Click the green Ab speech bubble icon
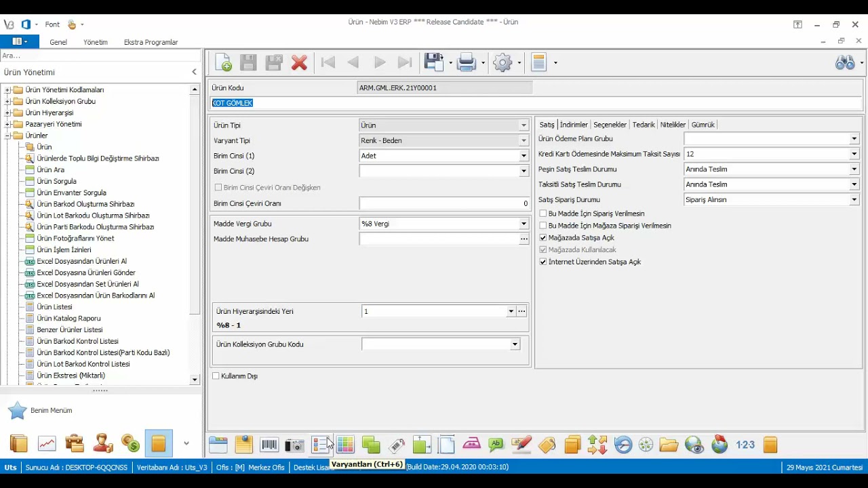 coord(496,445)
